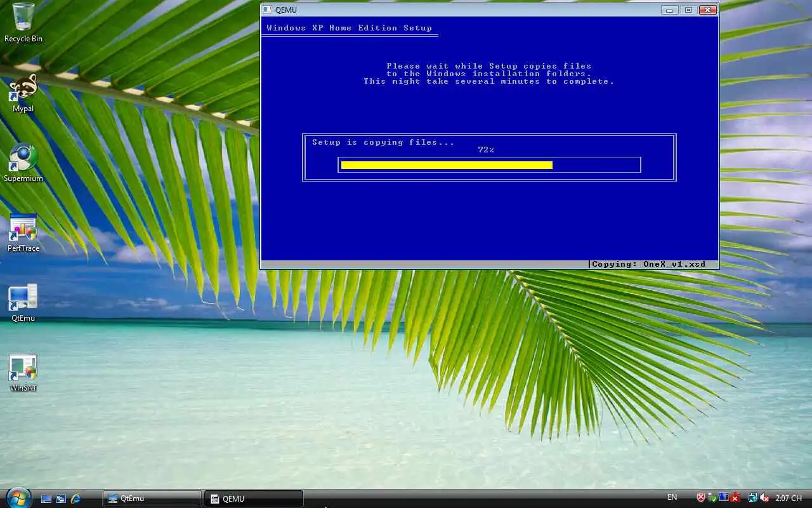Open the network connection tray icon
The image size is (812, 508).
click(753, 498)
